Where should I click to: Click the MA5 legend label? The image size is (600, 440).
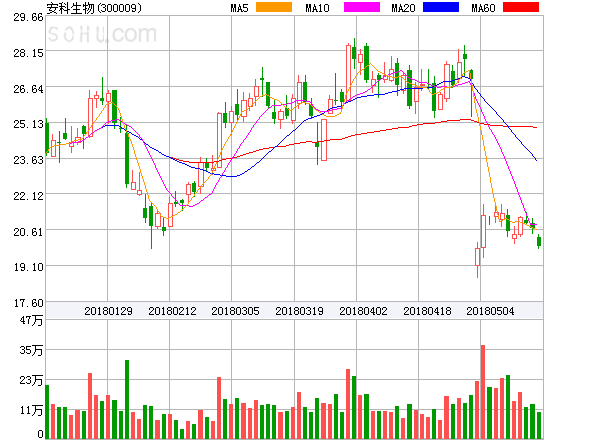[239, 8]
